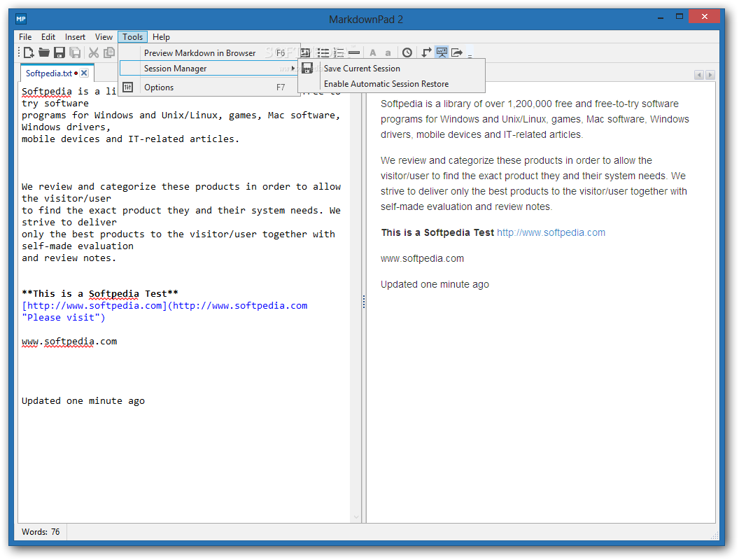Click "www.softpedia.com" in the preview pane
This screenshot has width=739, height=560.
coord(422,258)
